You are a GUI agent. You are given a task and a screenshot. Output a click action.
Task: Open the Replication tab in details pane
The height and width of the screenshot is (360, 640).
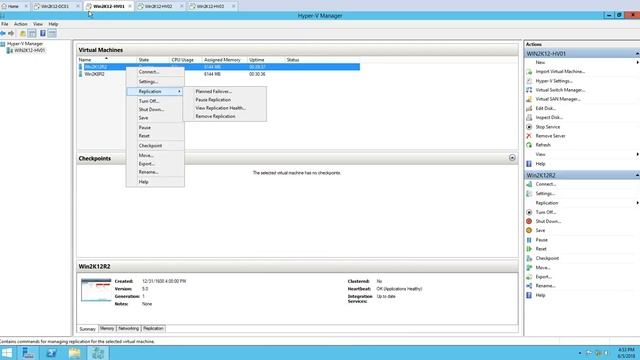(x=153, y=329)
